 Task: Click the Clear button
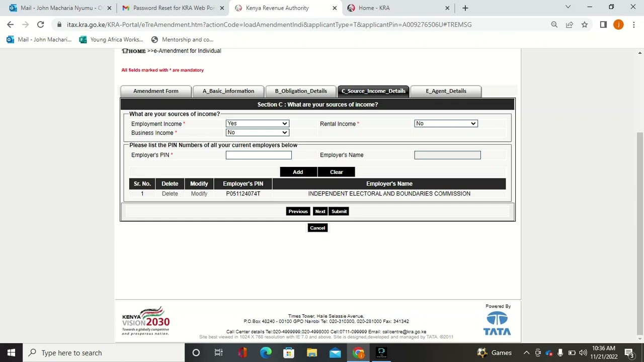336,172
